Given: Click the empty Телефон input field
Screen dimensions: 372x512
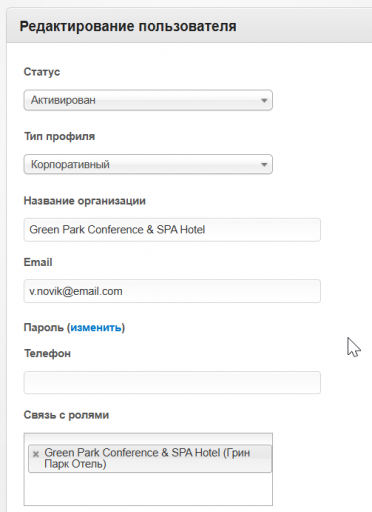Looking at the screenshot, I should [172, 382].
